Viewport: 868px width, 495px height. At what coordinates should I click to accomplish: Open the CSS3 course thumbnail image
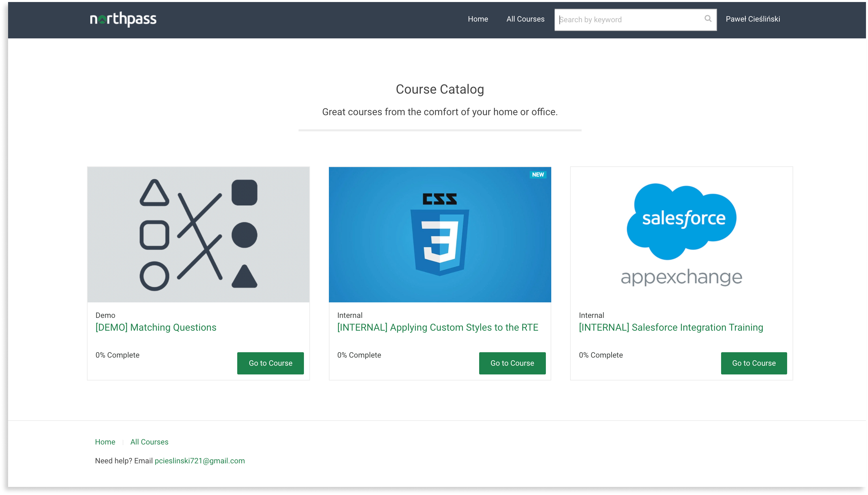pos(440,235)
